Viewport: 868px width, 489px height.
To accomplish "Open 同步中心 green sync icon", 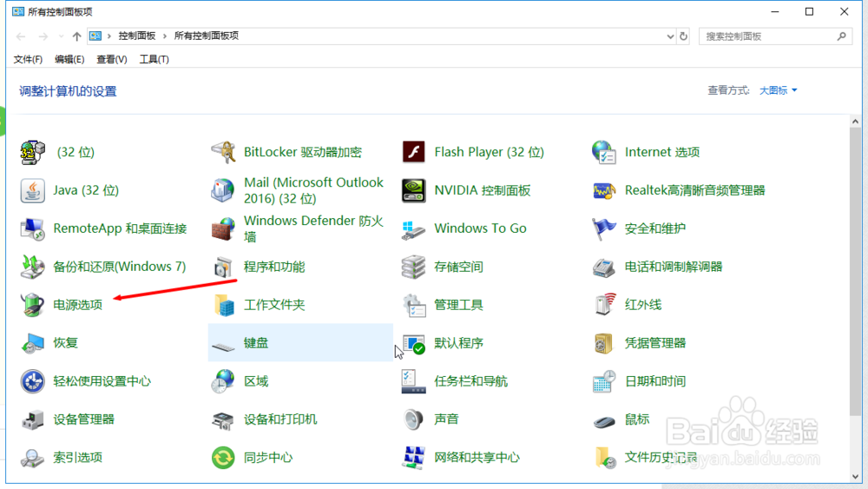I will point(223,458).
